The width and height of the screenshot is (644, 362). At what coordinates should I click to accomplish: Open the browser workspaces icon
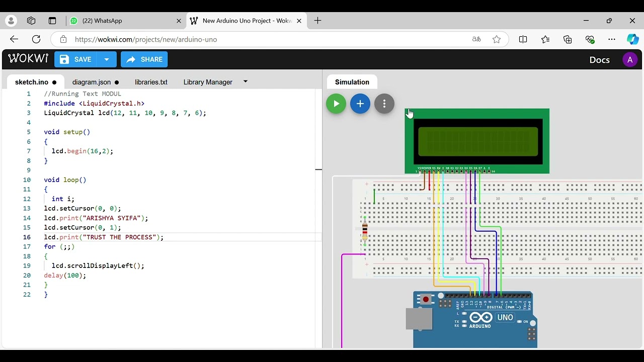(31, 21)
